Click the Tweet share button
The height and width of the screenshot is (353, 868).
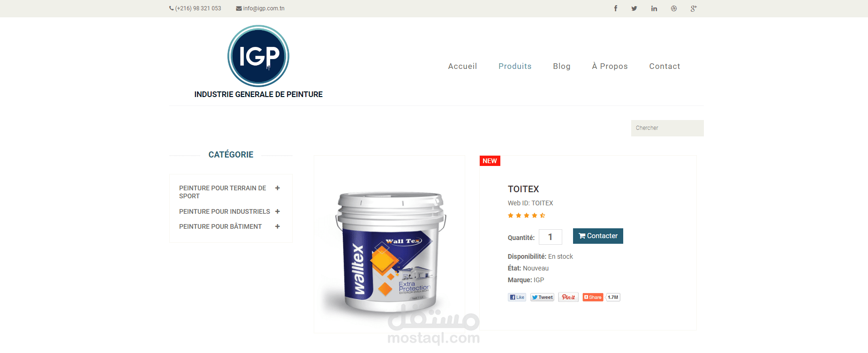pos(542,297)
